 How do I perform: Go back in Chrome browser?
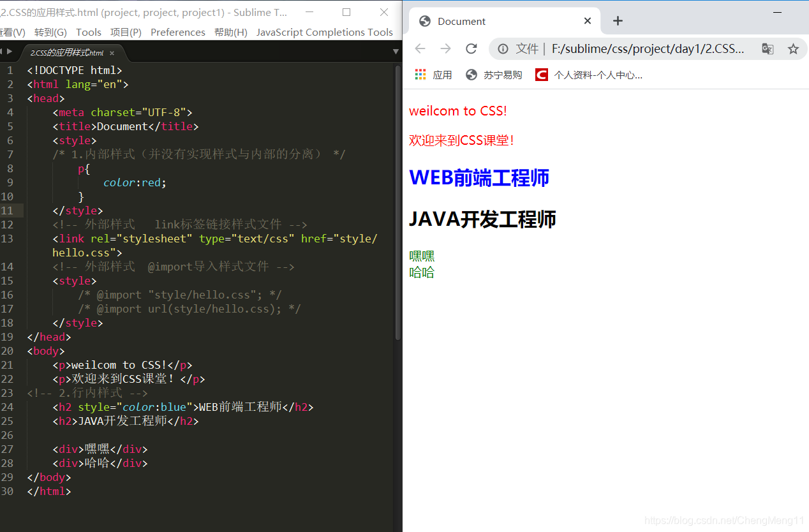tap(419, 48)
